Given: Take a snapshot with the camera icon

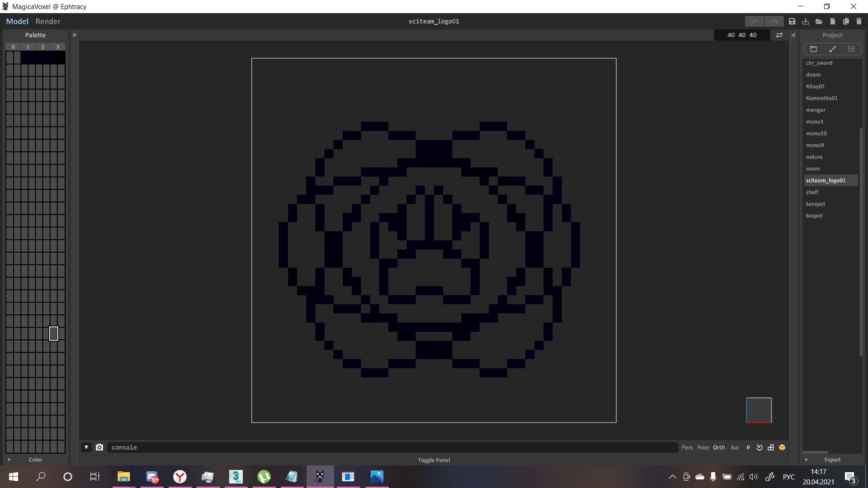Looking at the screenshot, I should [99, 447].
